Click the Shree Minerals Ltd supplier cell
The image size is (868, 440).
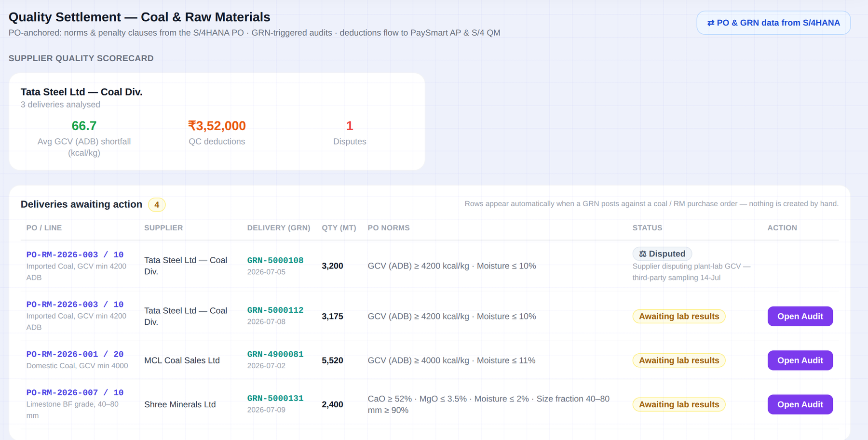180,404
